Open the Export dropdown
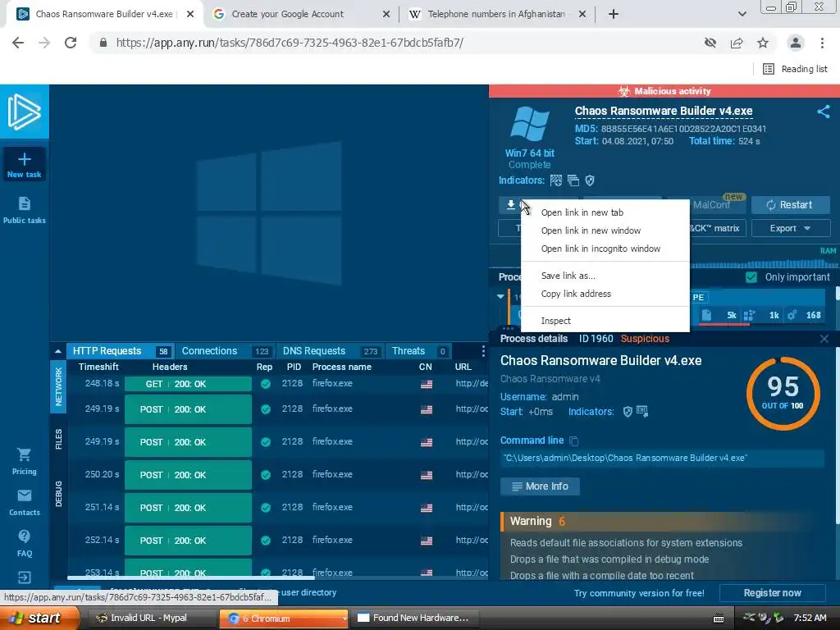 [791, 228]
